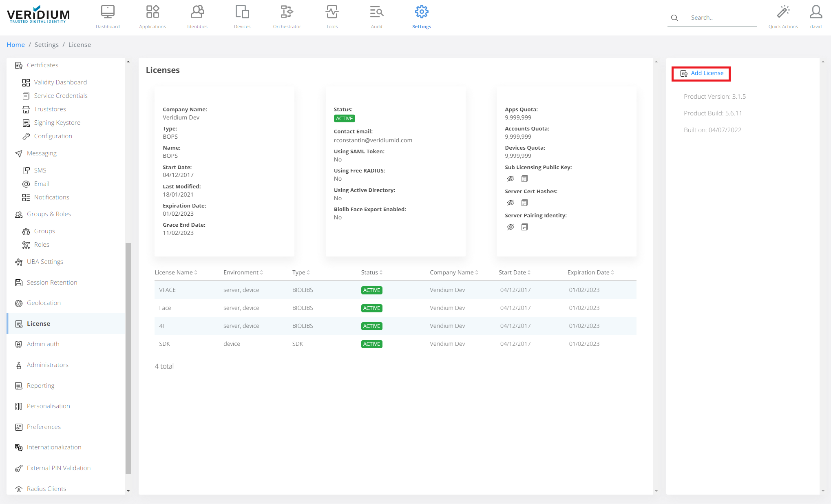Open the Audit section icon

click(x=376, y=12)
